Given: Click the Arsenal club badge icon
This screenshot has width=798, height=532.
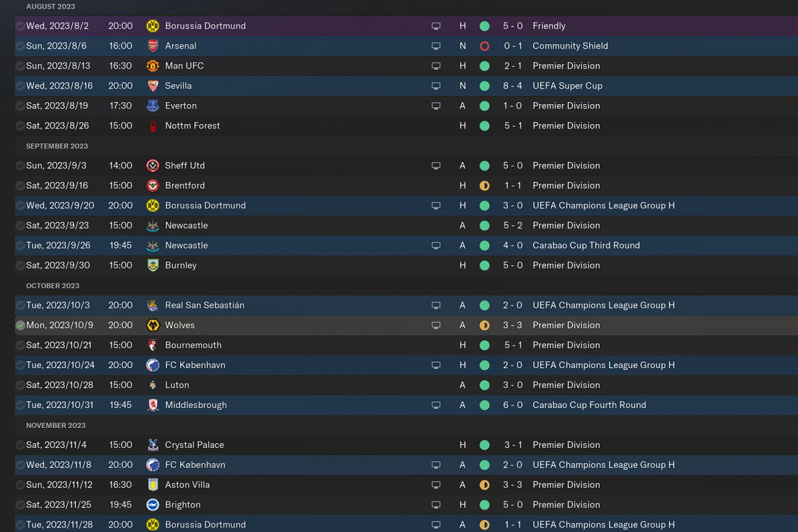Looking at the screenshot, I should tap(152, 46).
